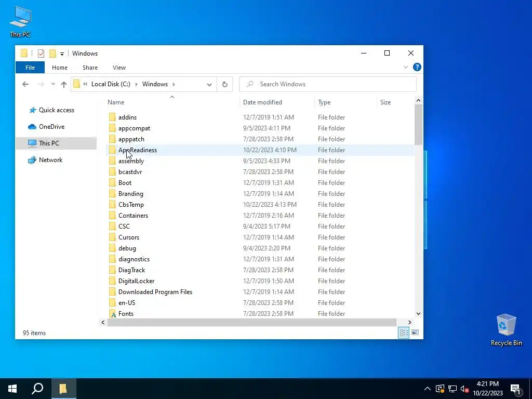Go back with the left arrow
The height and width of the screenshot is (399, 532).
pyautogui.click(x=25, y=84)
